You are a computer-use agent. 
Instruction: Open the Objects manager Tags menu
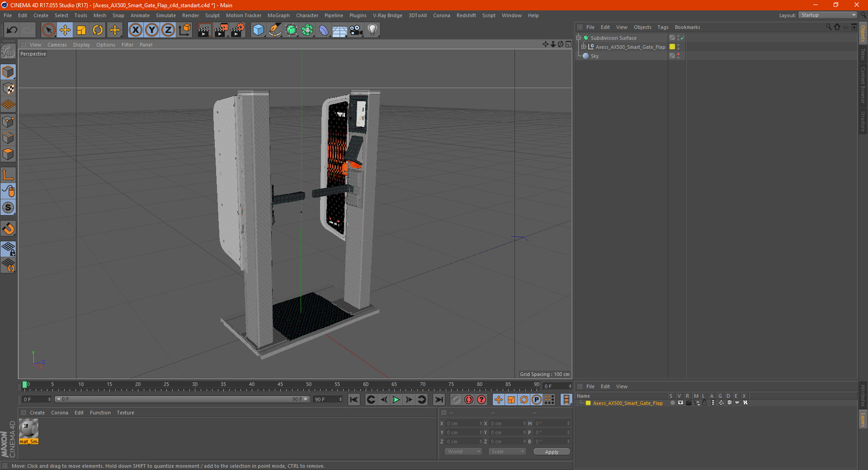[663, 27]
